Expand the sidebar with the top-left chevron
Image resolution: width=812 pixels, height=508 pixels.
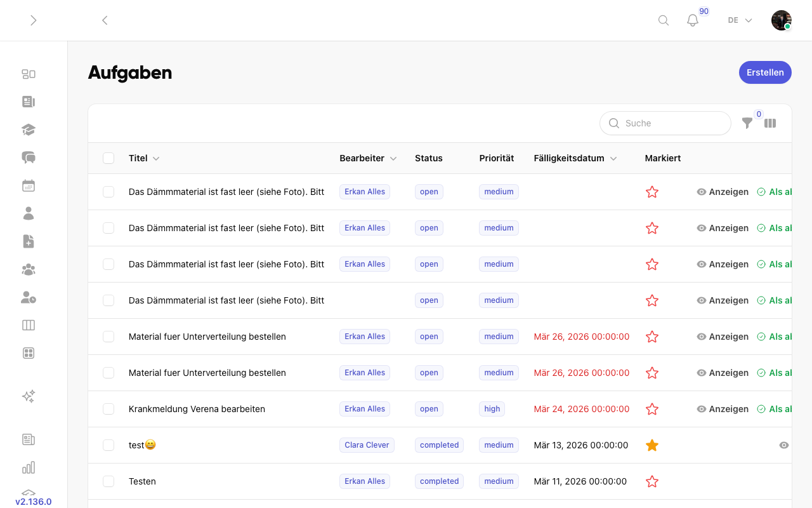[x=34, y=20]
